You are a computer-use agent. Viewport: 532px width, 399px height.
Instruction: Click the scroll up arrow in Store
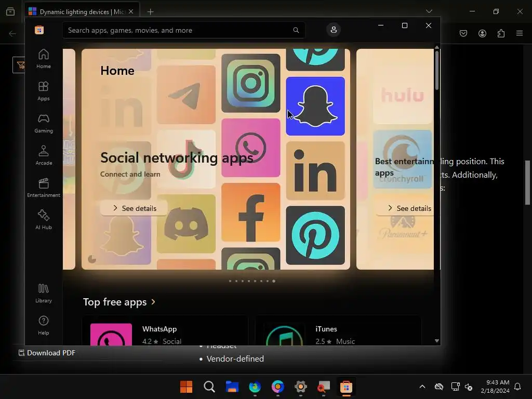[437, 47]
